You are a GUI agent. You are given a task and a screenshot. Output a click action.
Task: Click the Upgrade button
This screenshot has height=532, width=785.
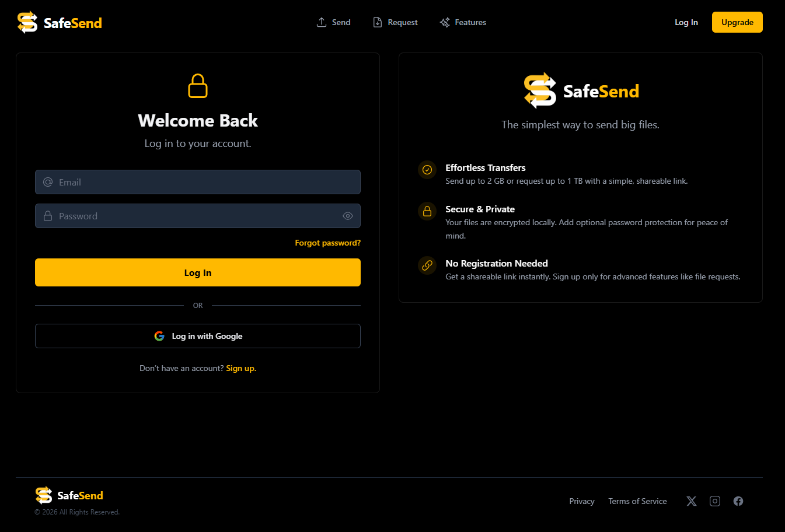tap(737, 22)
